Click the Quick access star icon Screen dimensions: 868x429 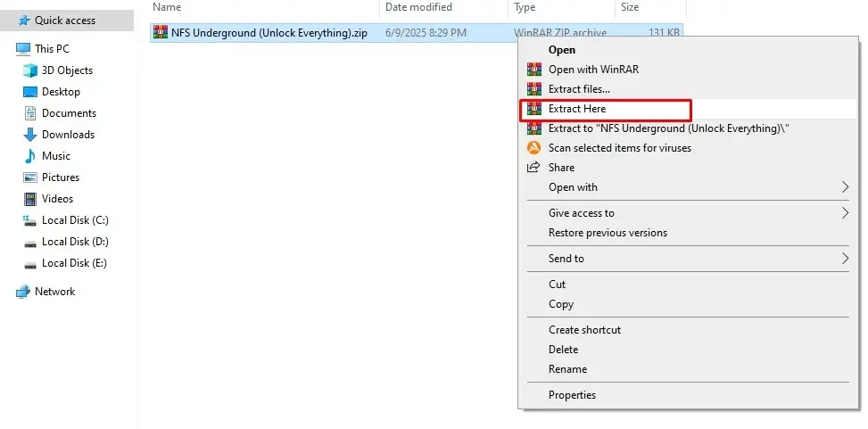point(24,21)
